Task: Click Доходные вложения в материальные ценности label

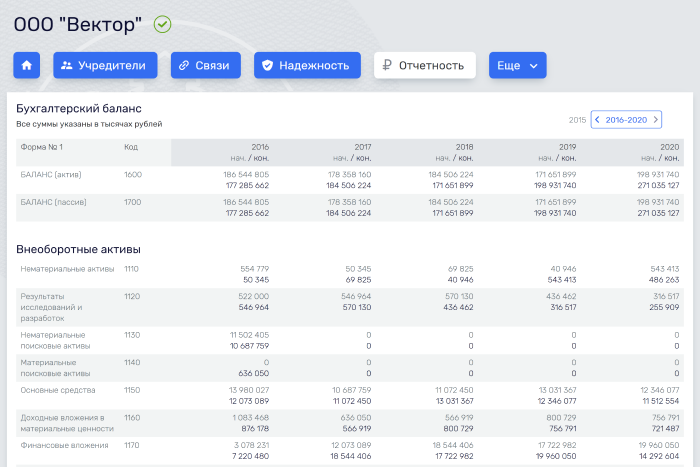Action: click(x=67, y=423)
